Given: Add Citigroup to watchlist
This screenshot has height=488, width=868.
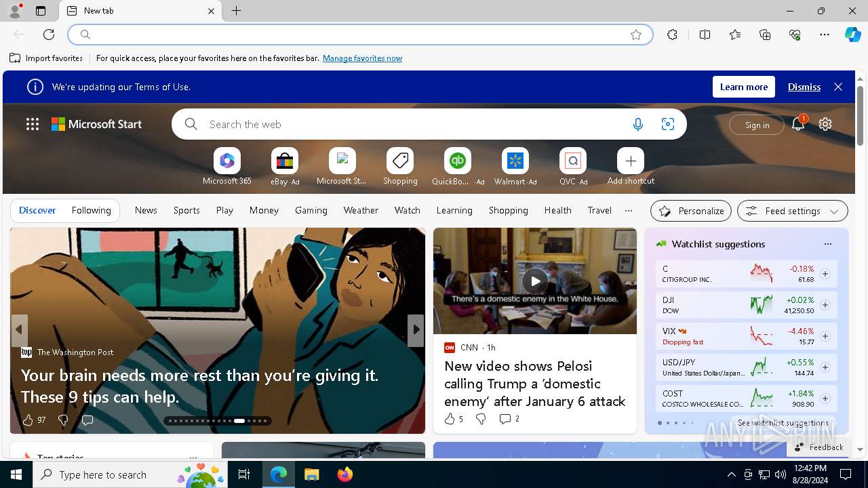Looking at the screenshot, I should pyautogui.click(x=825, y=274).
